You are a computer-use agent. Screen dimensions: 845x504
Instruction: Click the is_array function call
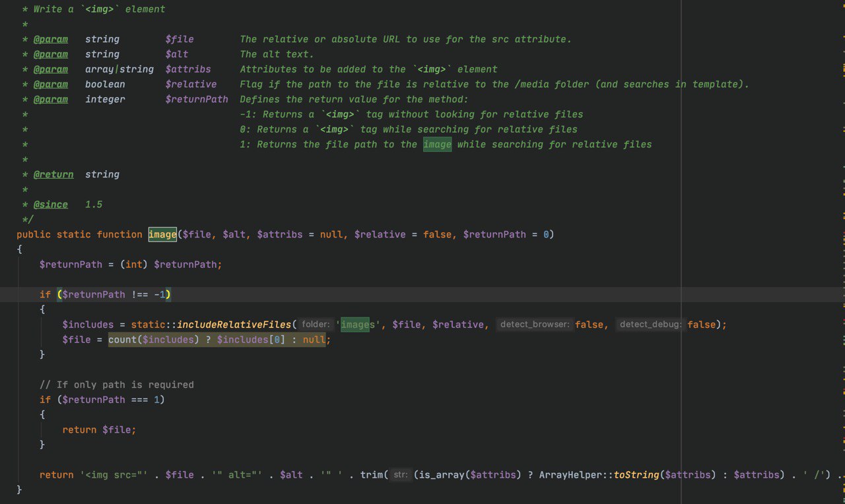[x=442, y=475]
